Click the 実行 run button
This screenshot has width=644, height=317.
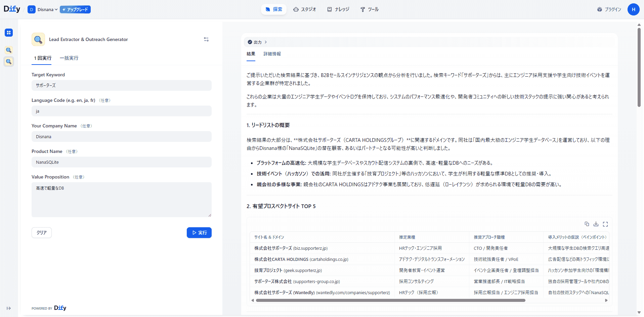tap(199, 233)
